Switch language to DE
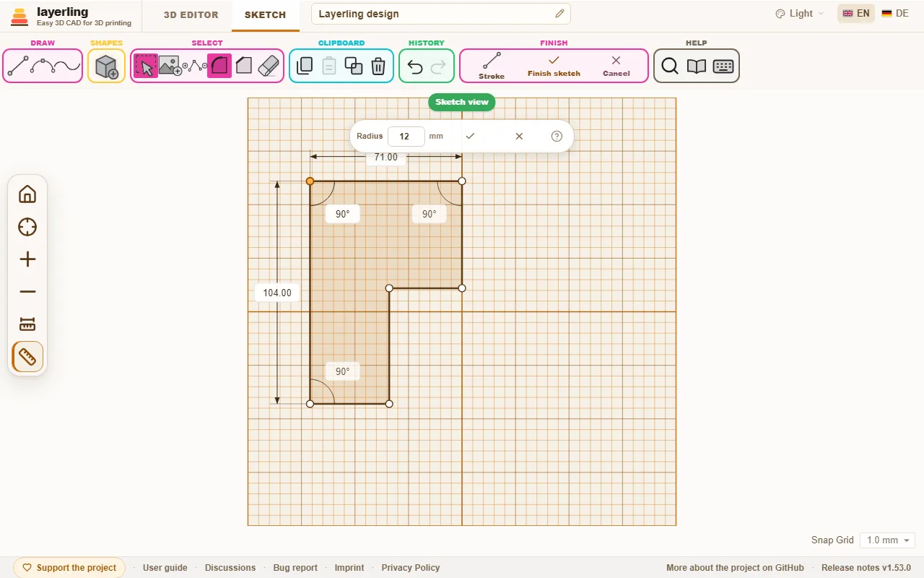Image resolution: width=924 pixels, height=578 pixels. [x=895, y=14]
